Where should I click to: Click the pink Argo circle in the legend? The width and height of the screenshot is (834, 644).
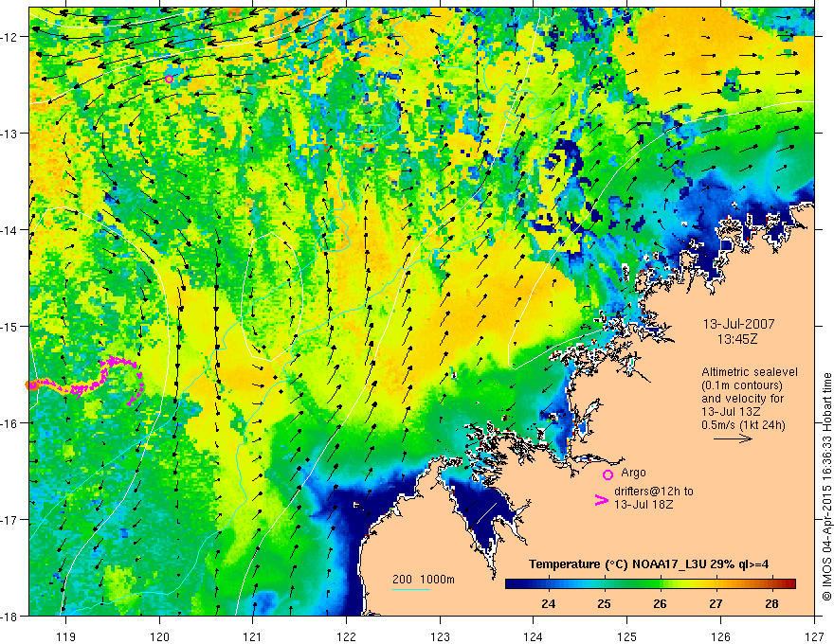tap(607, 474)
